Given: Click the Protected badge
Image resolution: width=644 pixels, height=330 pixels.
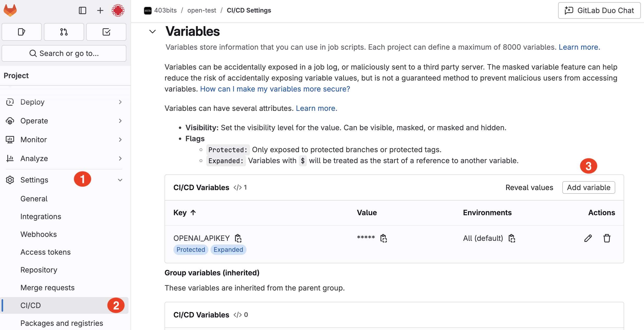Looking at the screenshot, I should pyautogui.click(x=191, y=250).
